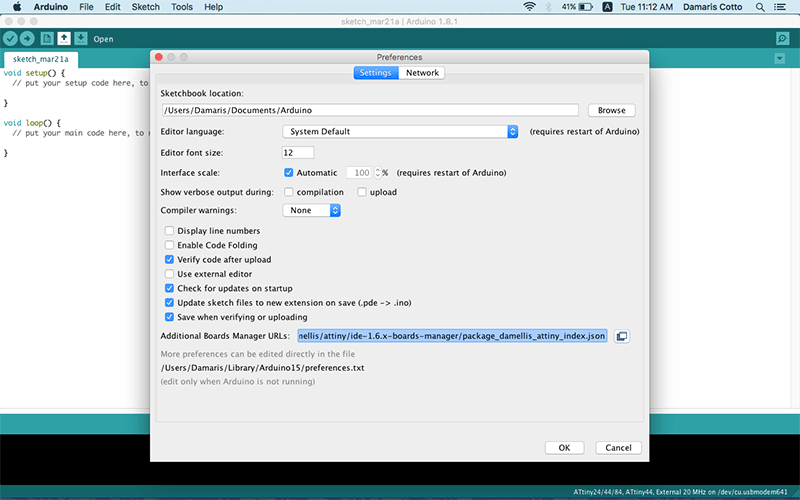Image resolution: width=800 pixels, height=500 pixels.
Task: Click the expand window icon beside Boards Manager URLs
Action: click(621, 336)
